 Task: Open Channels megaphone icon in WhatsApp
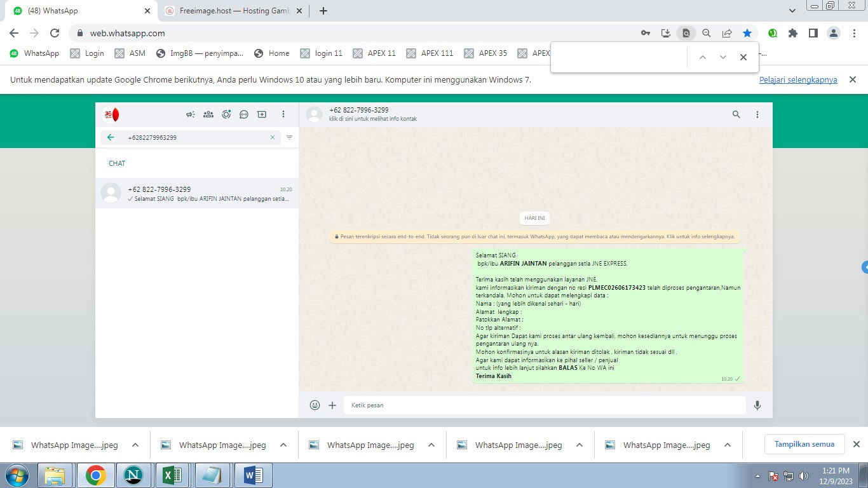pos(190,114)
